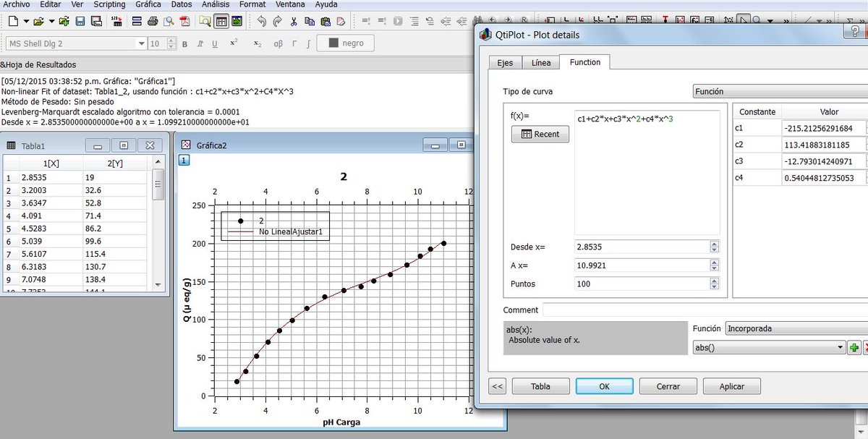The width and height of the screenshot is (868, 439).
Task: Save the project with the floppy icon
Action: click(80, 21)
